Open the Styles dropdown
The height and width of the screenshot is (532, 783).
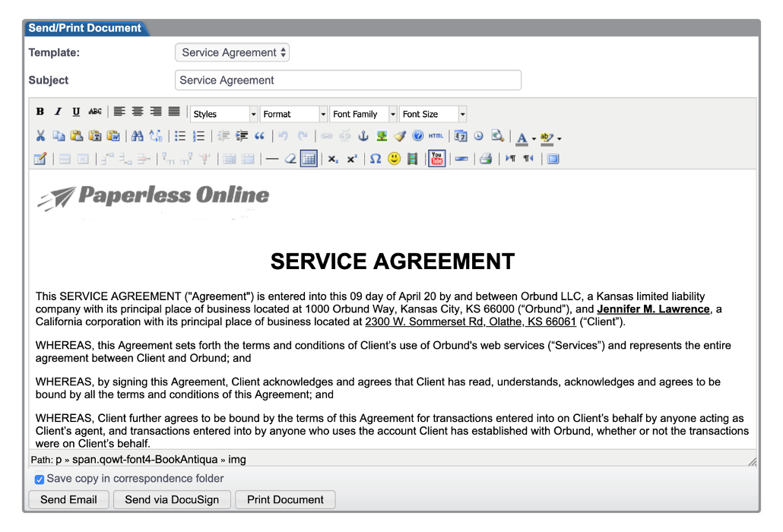coord(224,114)
